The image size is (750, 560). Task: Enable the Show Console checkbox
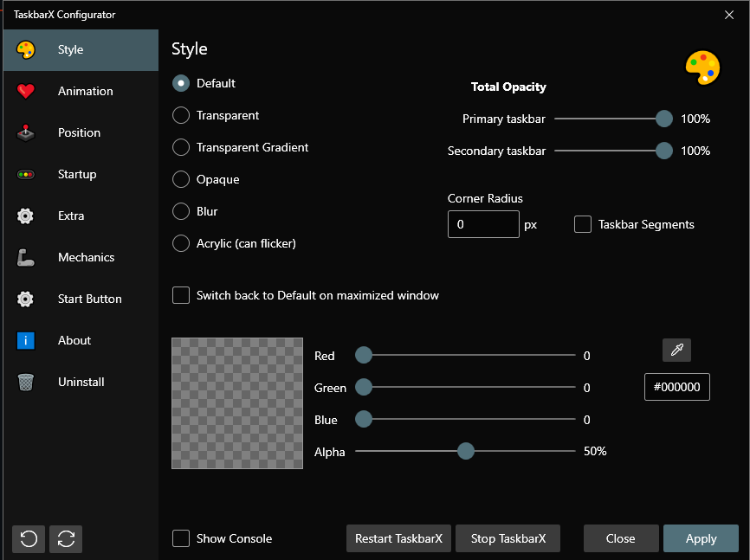pos(181,538)
